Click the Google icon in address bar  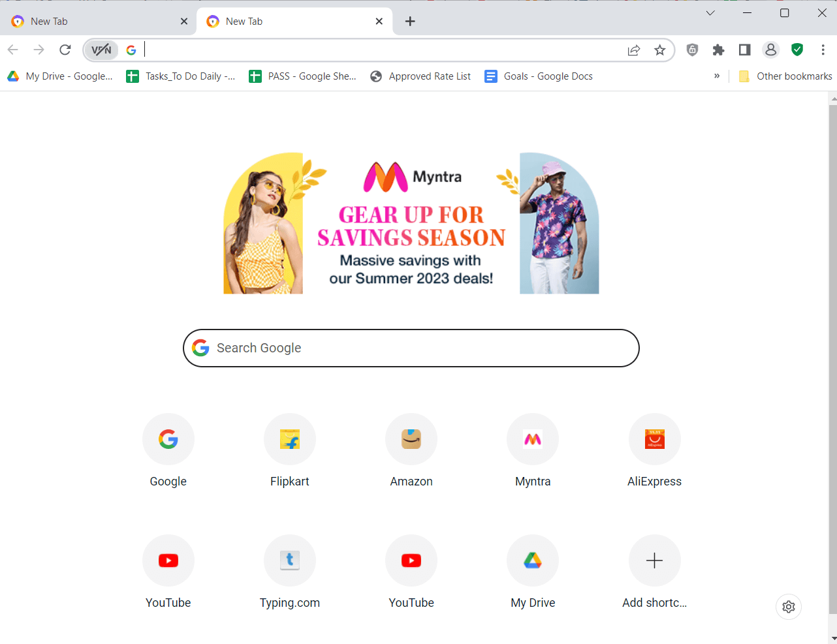pos(131,50)
